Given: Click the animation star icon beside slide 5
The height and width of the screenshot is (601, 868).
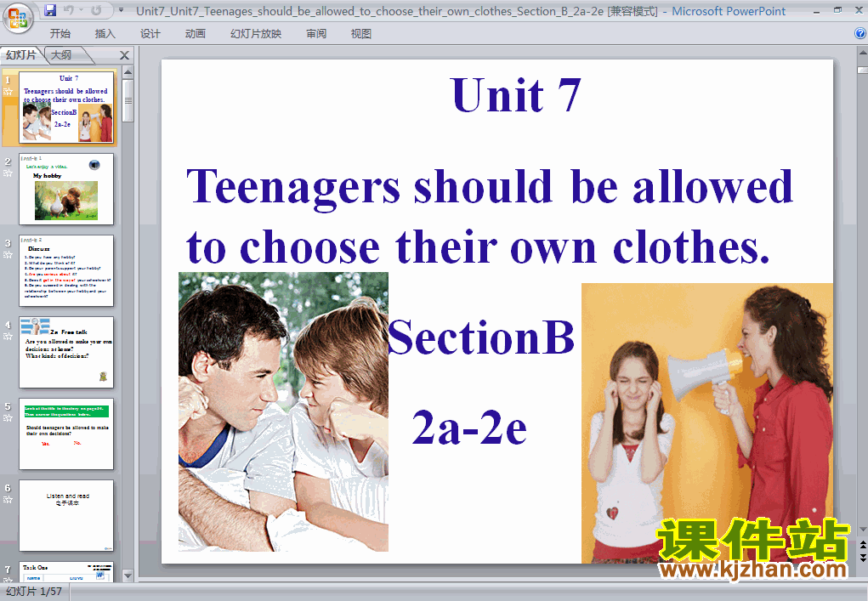Looking at the screenshot, I should (x=8, y=418).
